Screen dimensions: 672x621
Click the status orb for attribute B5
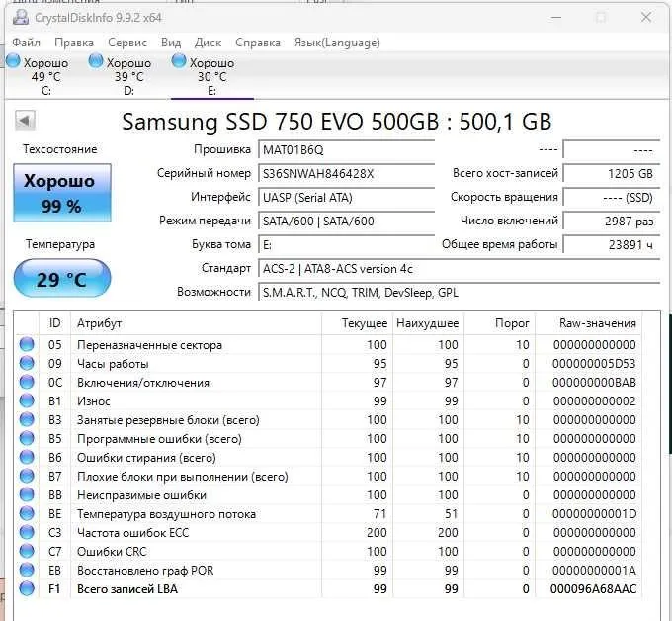point(27,438)
